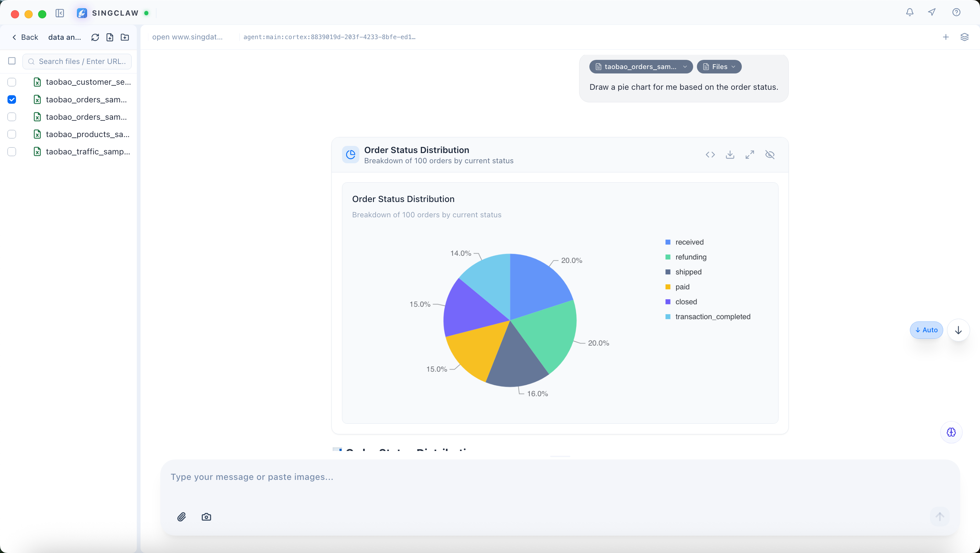The image size is (980, 553).
Task: Click the camera screenshot icon
Action: pos(206,517)
